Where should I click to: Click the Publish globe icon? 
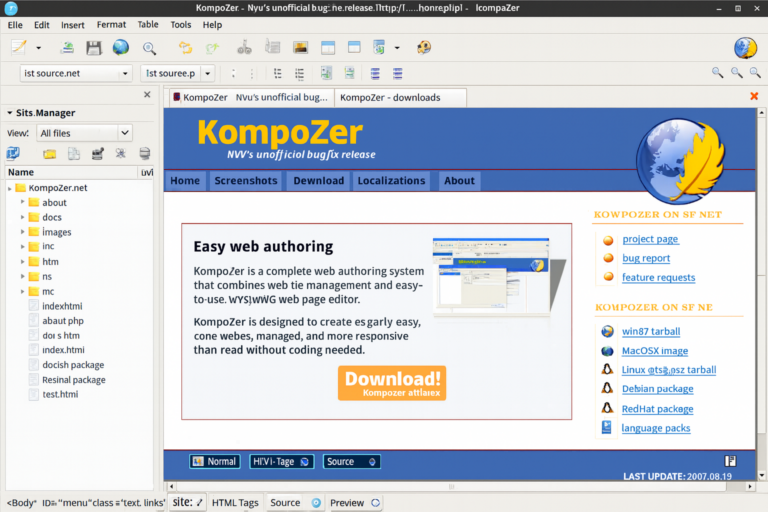point(120,47)
